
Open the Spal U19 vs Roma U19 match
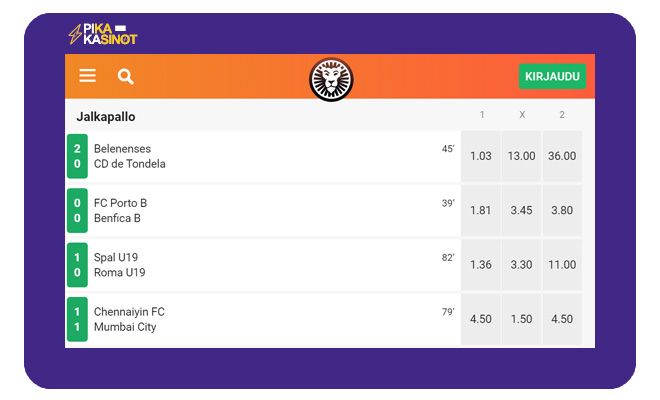(x=263, y=265)
